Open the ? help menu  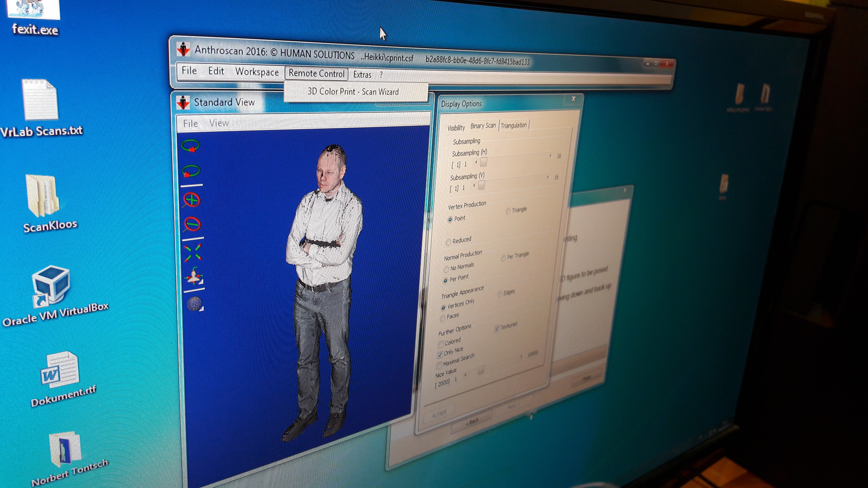pos(381,75)
